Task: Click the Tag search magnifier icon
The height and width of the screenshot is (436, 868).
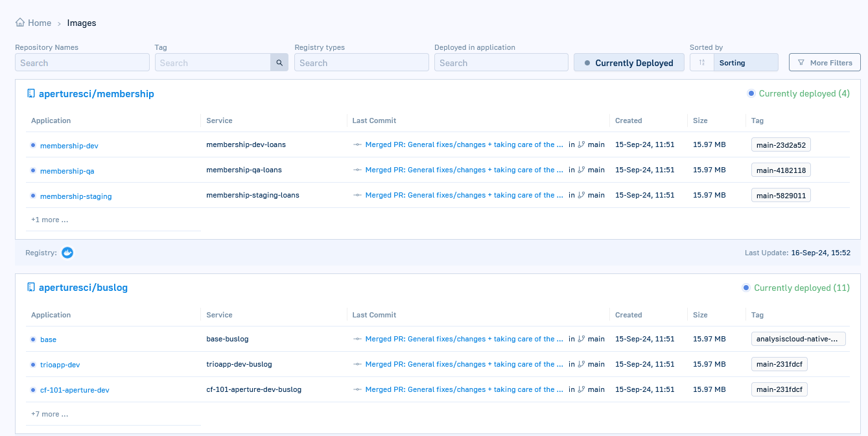Action: click(279, 63)
